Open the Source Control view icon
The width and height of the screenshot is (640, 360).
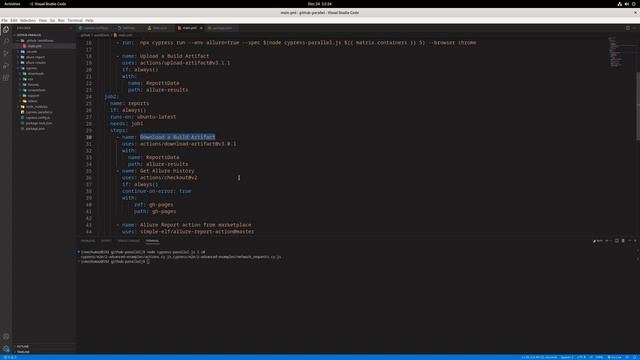pos(6,53)
